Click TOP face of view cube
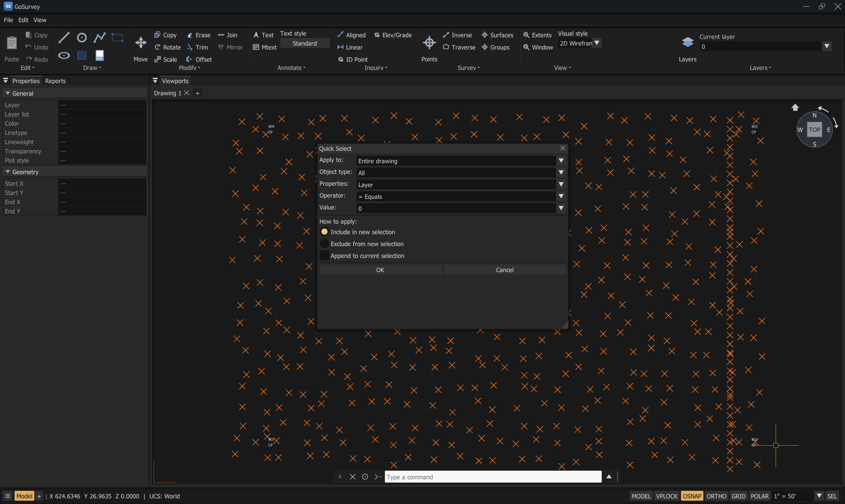Viewport: 845px width, 504px height. pyautogui.click(x=814, y=129)
